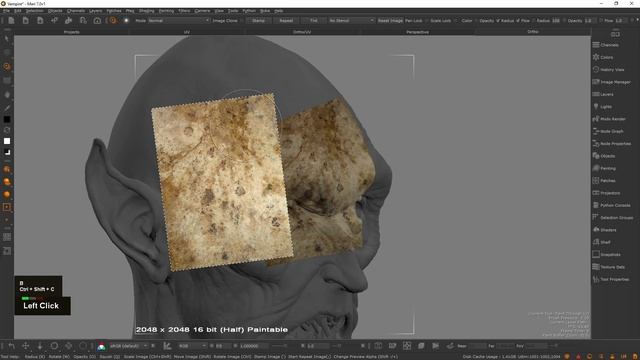Pick the orange Paint Through tool in left toolbox
Viewport: 640px width, 360px height.
pyautogui.click(x=7, y=66)
